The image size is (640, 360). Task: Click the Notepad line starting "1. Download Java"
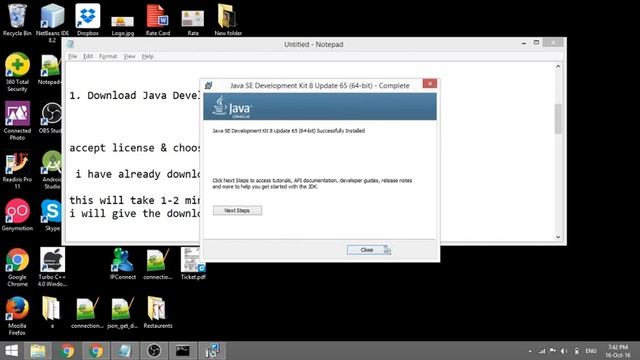pyautogui.click(x=135, y=96)
